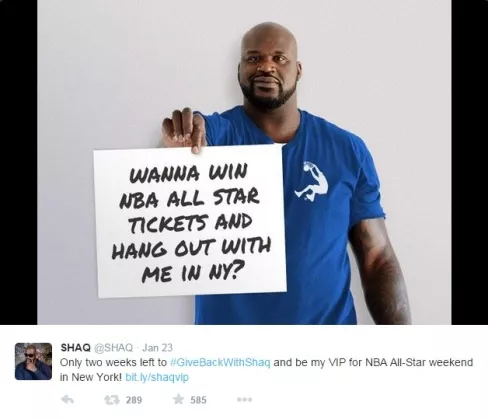Image resolution: width=488 pixels, height=419 pixels.
Task: Open the @SHAQ handle link
Action: tap(114, 348)
